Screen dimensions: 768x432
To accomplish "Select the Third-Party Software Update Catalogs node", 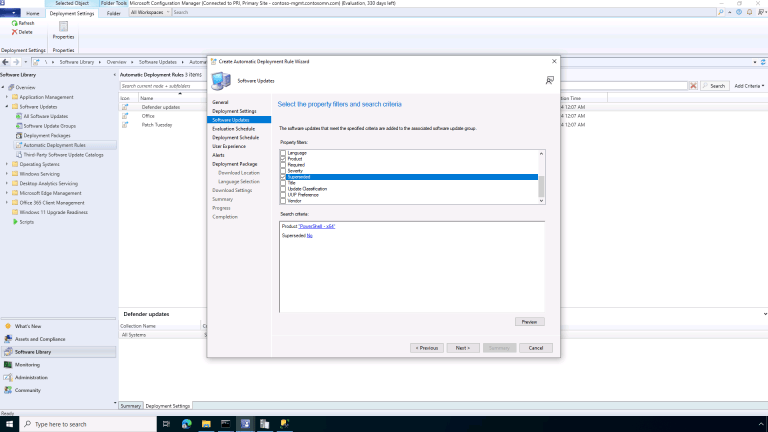I will coord(63,155).
